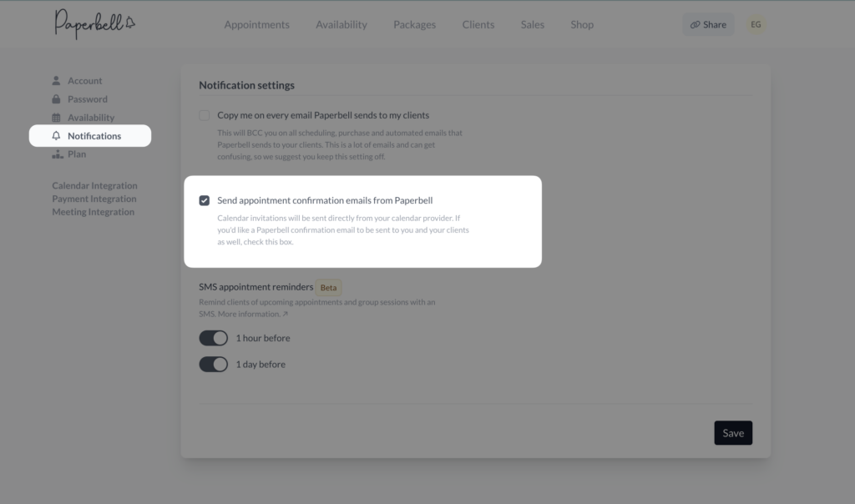Click the link icon in Share button
855x504 pixels.
tap(695, 25)
